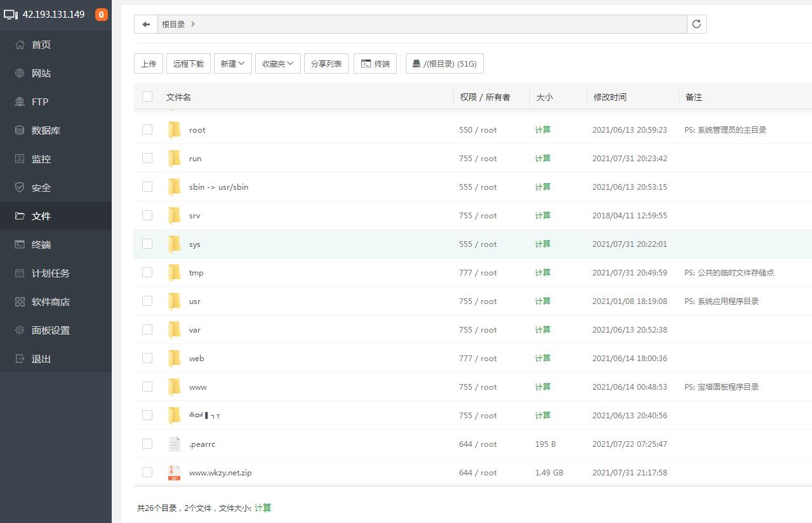This screenshot has height=523, width=812.
Task: Toggle the select-all checkbox in header
Action: (147, 96)
